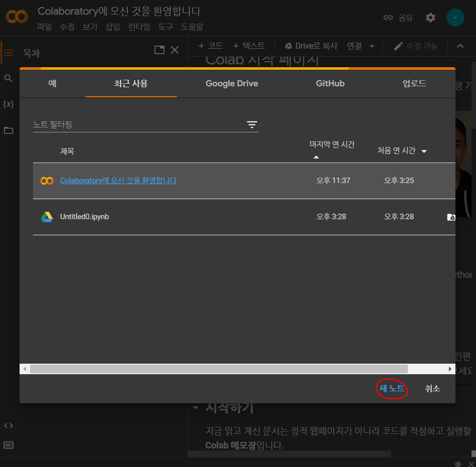Click the scrollbar right arrow

pos(450,369)
